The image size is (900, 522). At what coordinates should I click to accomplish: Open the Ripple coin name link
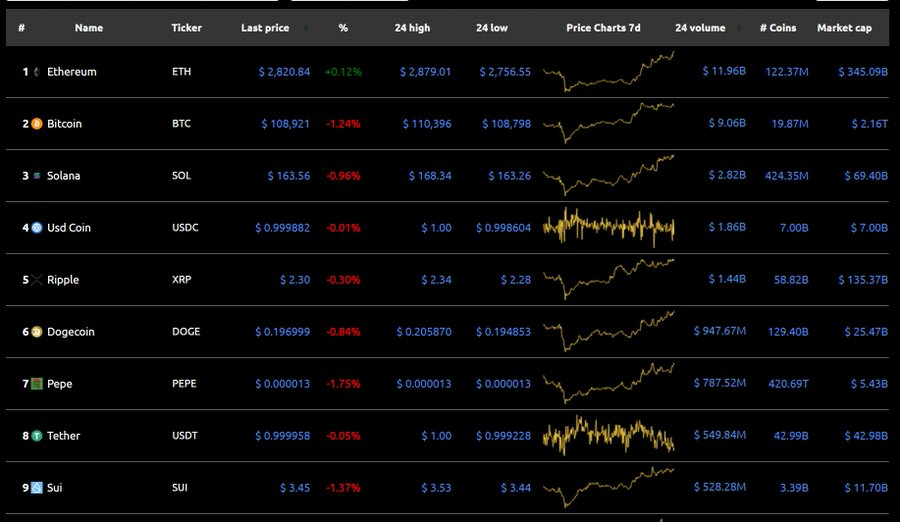point(63,280)
